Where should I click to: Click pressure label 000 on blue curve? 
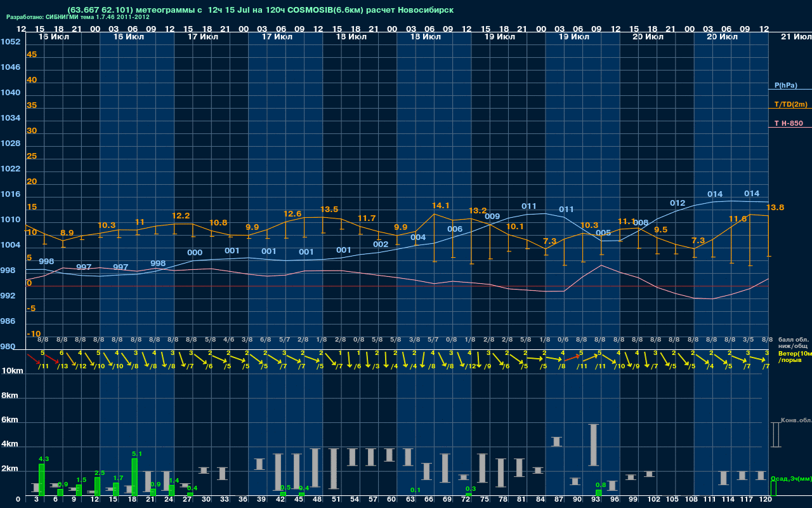(x=195, y=253)
